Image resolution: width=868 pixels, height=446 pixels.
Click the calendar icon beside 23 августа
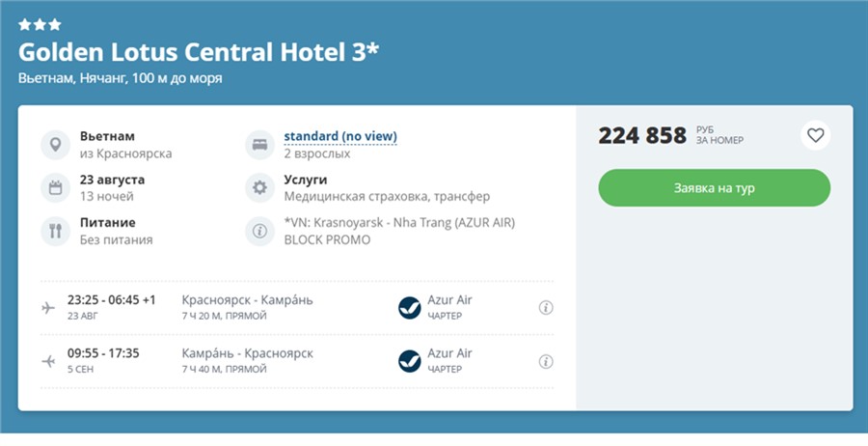pos(56,188)
